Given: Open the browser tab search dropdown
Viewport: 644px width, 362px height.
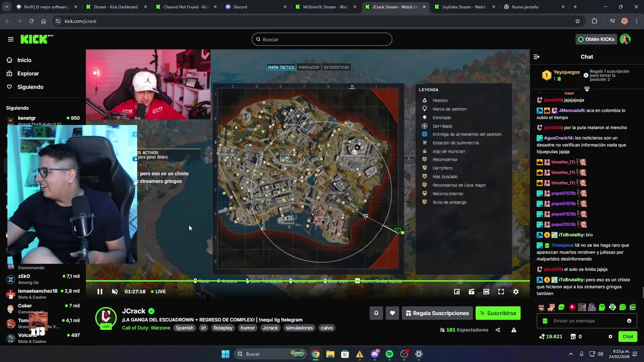Looking at the screenshot, I should (x=7, y=7).
